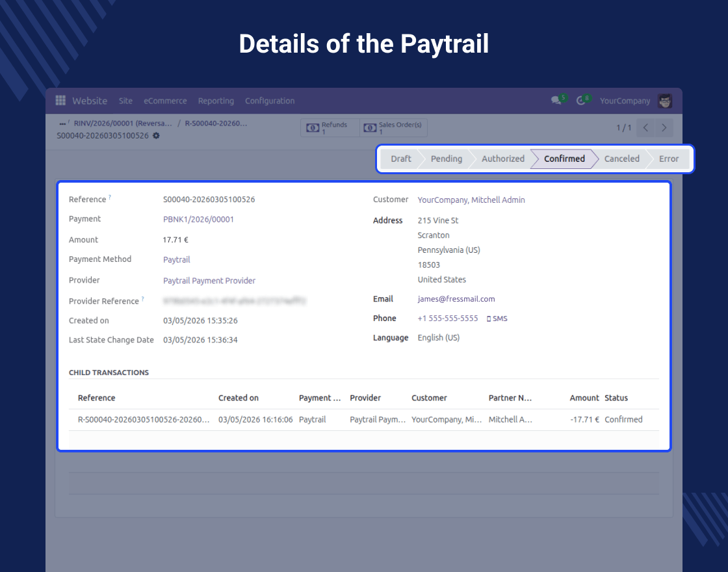Viewport: 728px width, 572px height.
Task: Expand the breadcrumb ellipsis
Action: coord(62,123)
